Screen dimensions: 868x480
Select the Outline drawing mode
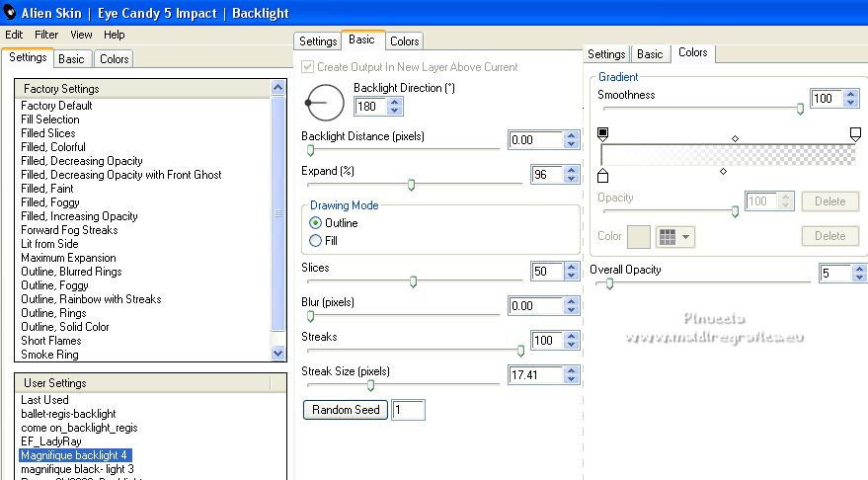point(316,223)
